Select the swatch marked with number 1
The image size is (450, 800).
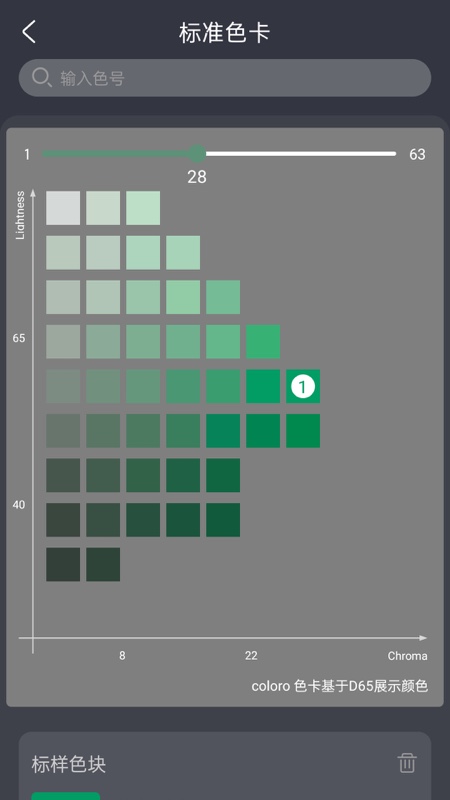coord(303,387)
